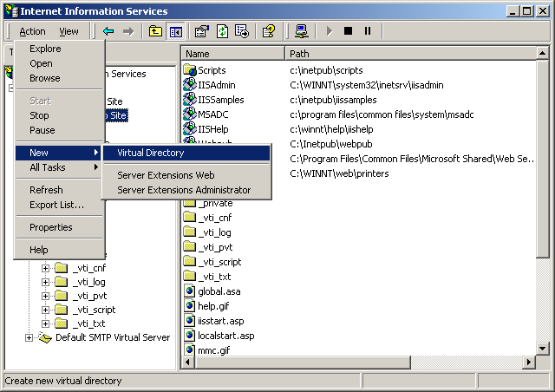Click the C:\Inetpub\webpub path cell

(x=331, y=144)
